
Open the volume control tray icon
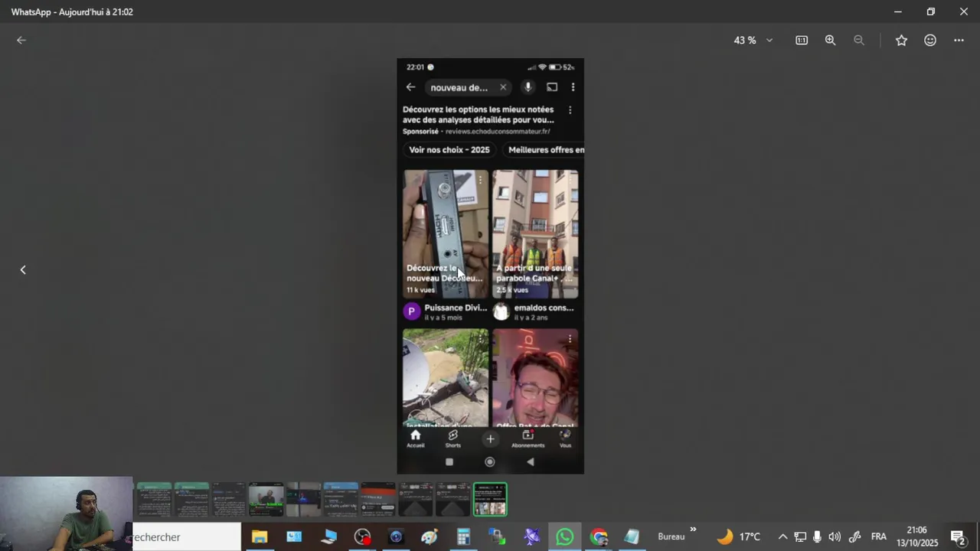(835, 537)
